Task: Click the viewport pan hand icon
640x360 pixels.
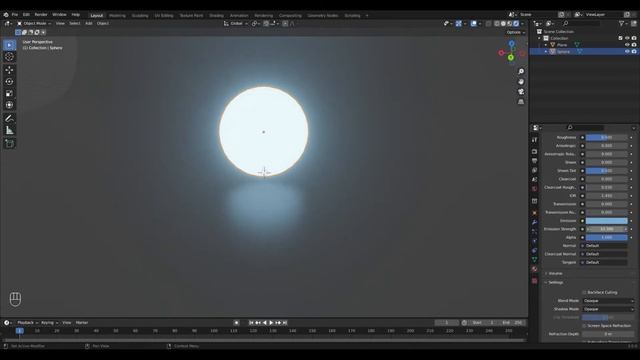Action: click(x=521, y=82)
